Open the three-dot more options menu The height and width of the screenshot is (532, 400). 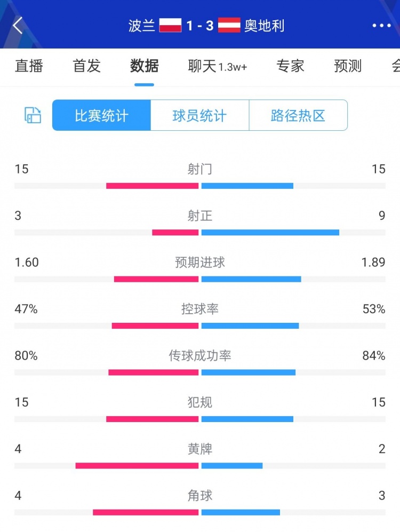[x=381, y=25]
